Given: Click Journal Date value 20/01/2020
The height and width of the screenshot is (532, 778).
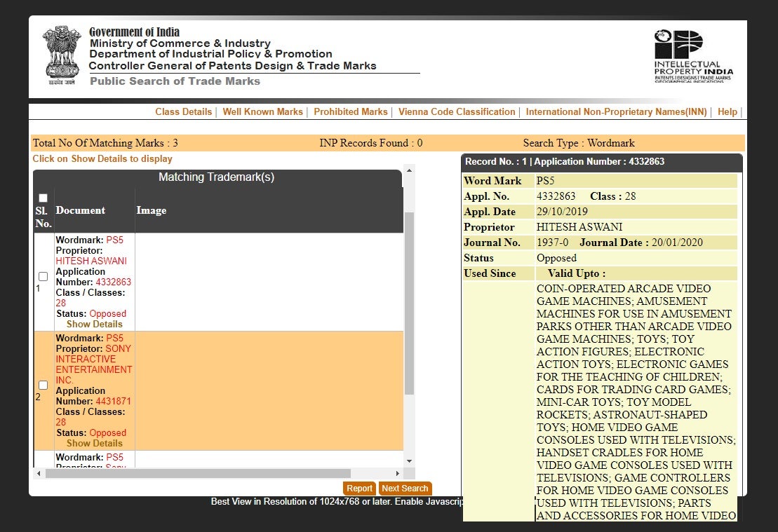Looking at the screenshot, I should click(x=677, y=243).
